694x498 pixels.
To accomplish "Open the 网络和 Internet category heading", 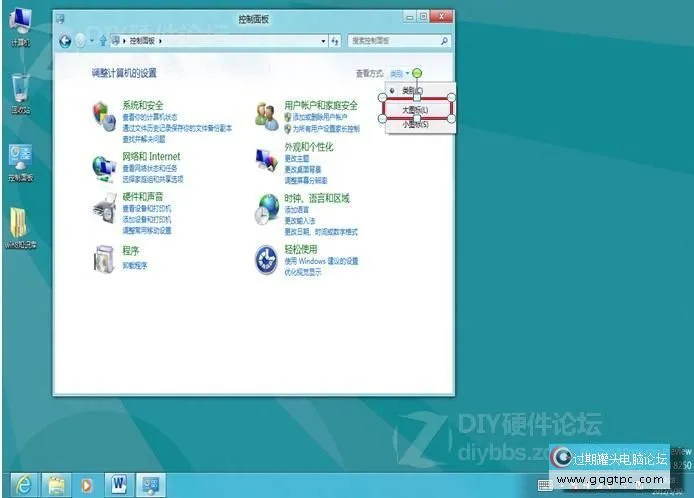I will [x=151, y=156].
